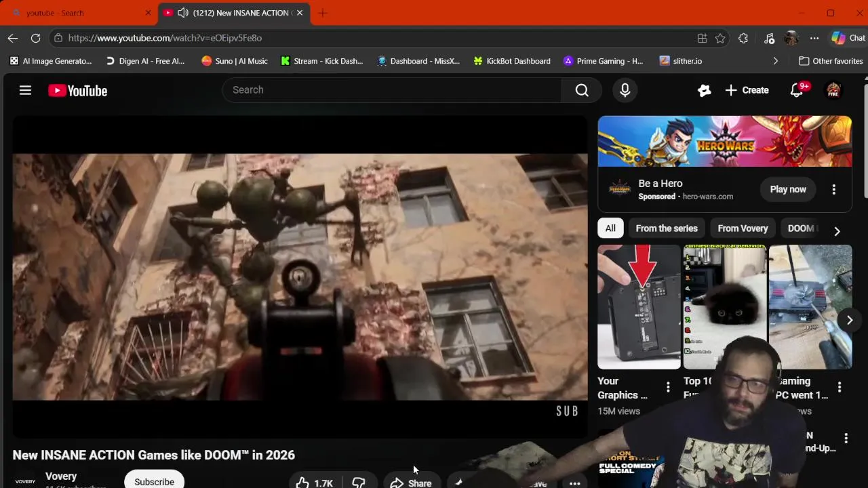The width and height of the screenshot is (868, 488).
Task: Open the Your Graphics short thumbnail
Action: 639,307
